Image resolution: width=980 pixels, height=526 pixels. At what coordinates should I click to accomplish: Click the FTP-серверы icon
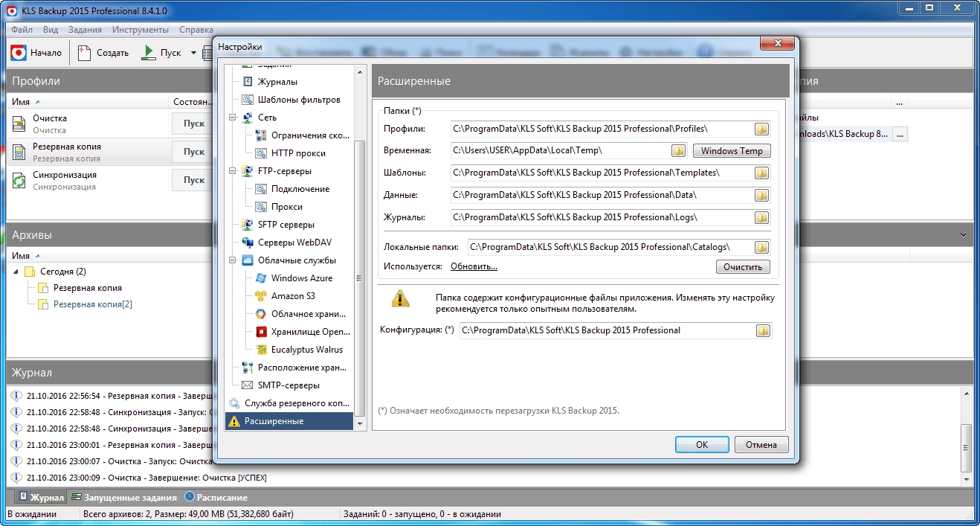pyautogui.click(x=247, y=171)
